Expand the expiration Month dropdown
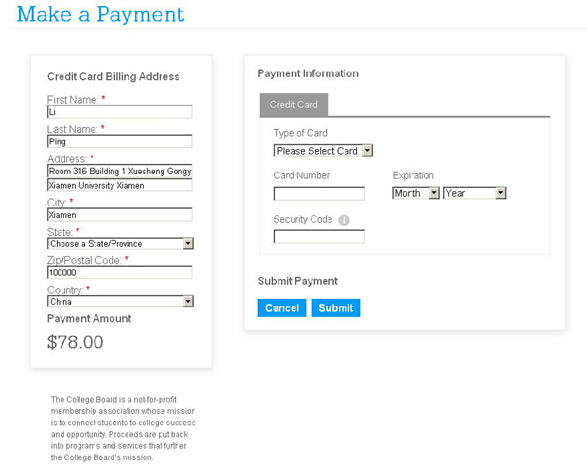 click(416, 193)
